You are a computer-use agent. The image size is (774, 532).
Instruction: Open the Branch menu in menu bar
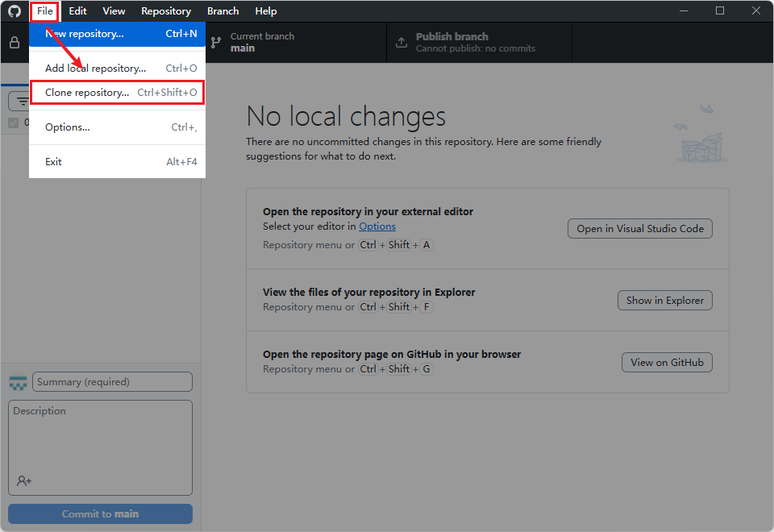(x=223, y=11)
